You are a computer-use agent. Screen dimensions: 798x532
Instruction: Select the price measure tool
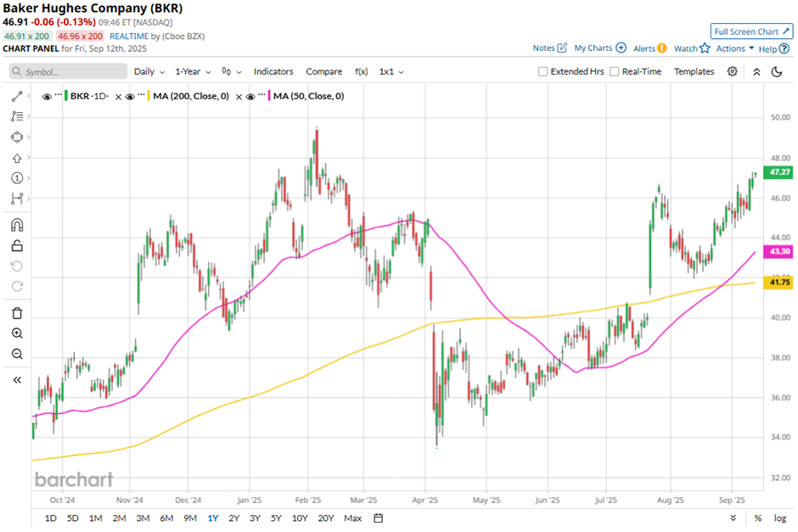pos(17,199)
